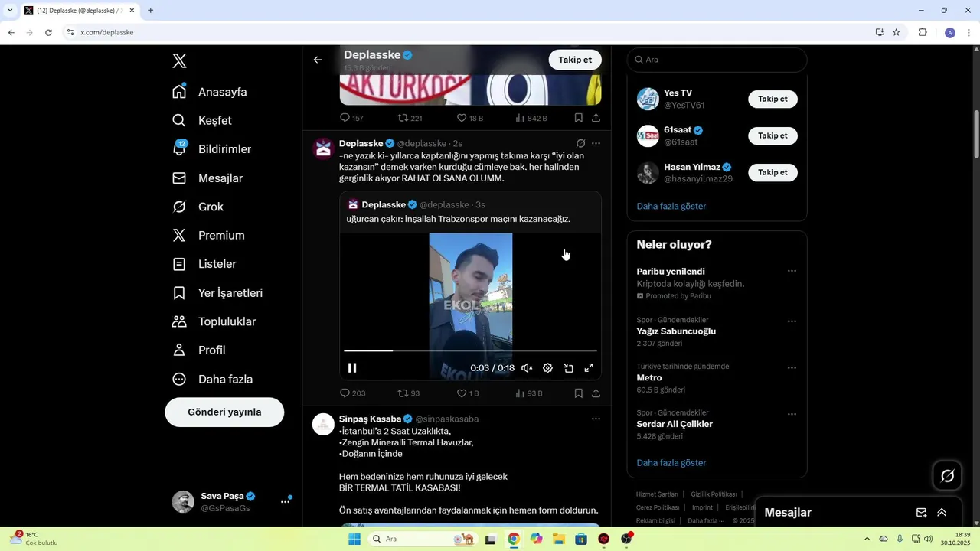Image resolution: width=980 pixels, height=551 pixels.
Task: Click the X logo in the sidebar
Action: click(179, 61)
